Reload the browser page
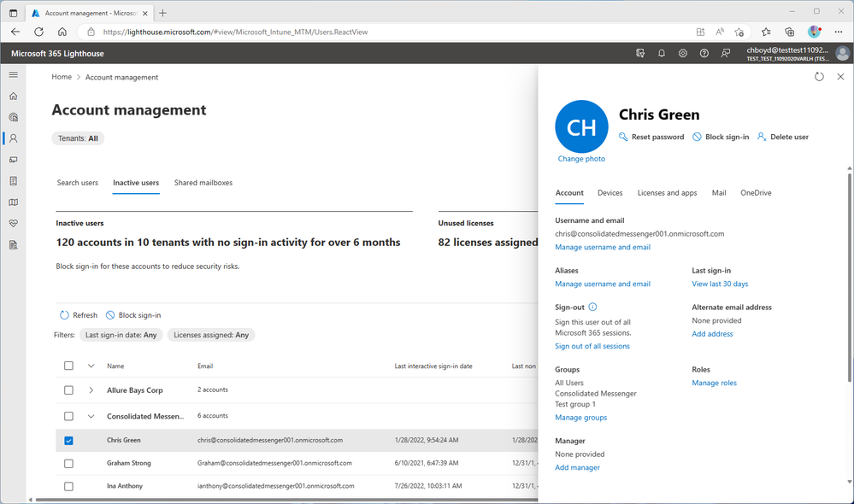Screen dimensions: 854x504 click(38, 32)
